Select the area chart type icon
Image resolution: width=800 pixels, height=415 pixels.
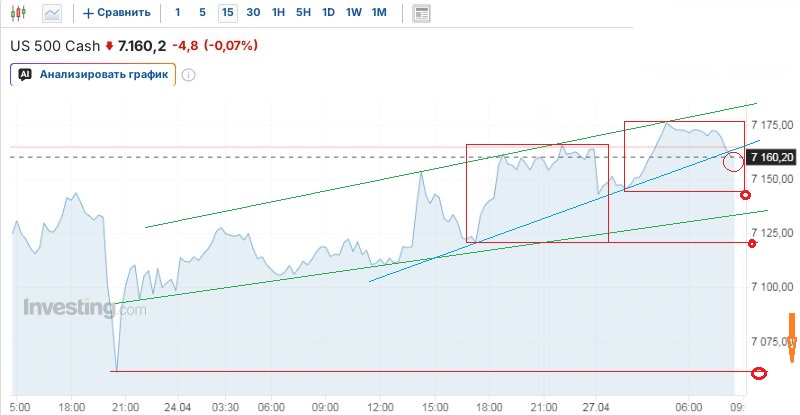click(x=52, y=13)
